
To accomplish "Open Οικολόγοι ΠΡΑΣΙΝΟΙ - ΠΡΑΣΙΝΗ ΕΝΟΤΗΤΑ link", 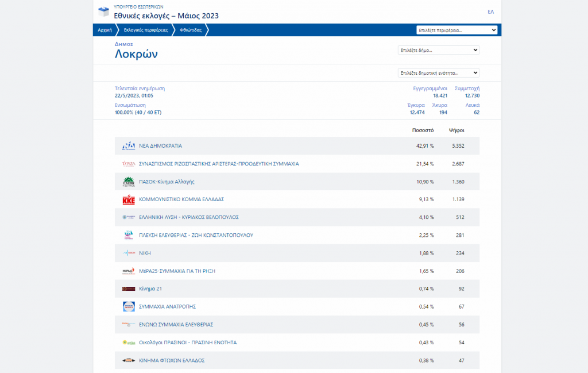I will [x=188, y=343].
